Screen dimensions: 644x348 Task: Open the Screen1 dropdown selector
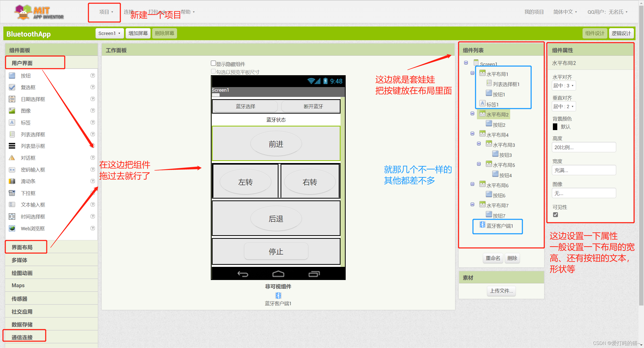(x=109, y=33)
